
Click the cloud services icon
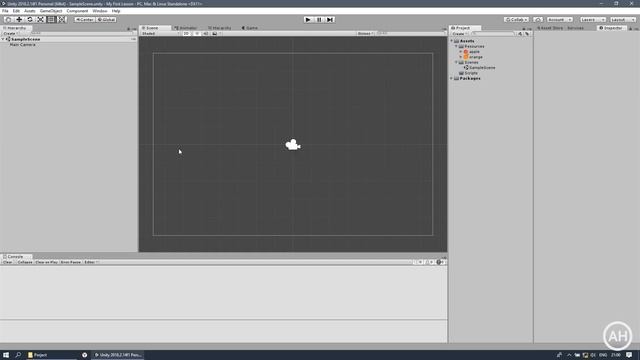pyautogui.click(x=538, y=20)
